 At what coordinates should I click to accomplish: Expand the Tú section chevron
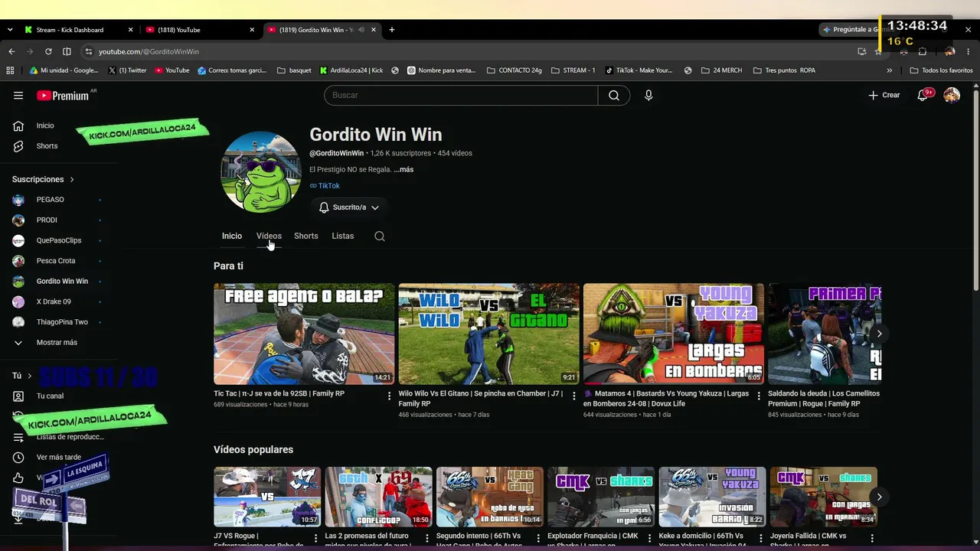click(x=30, y=376)
